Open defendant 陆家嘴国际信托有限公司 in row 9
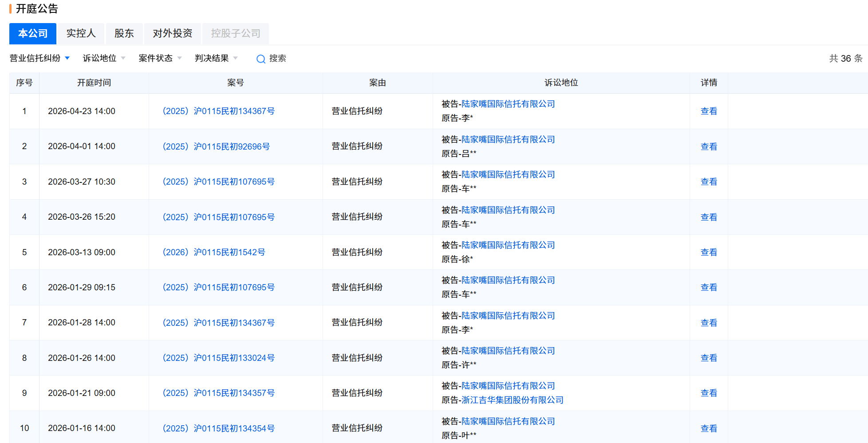The image size is (868, 443). [508, 386]
